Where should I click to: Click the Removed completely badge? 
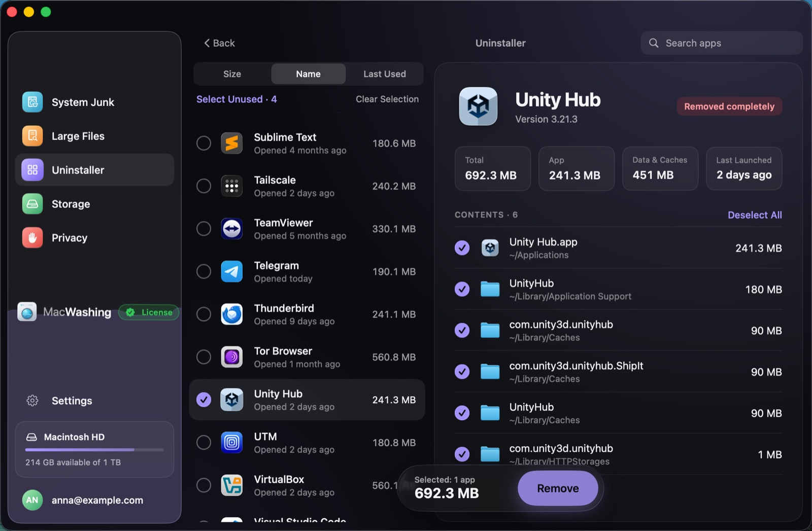[729, 107]
